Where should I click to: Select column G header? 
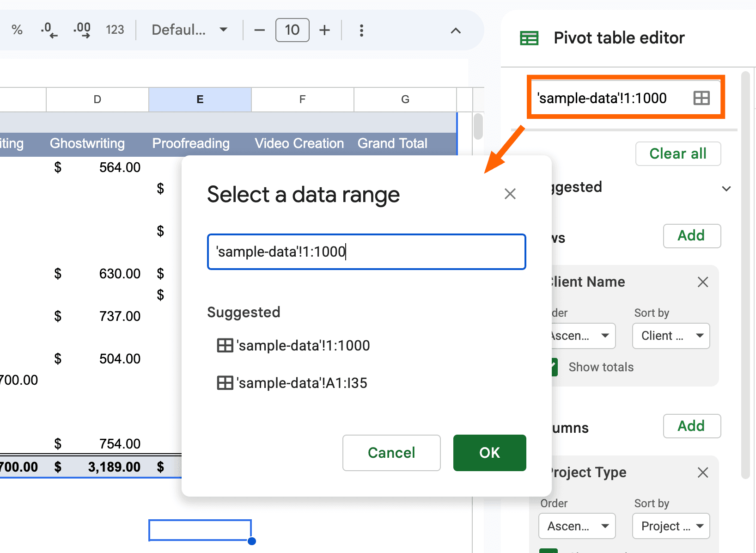(x=405, y=99)
